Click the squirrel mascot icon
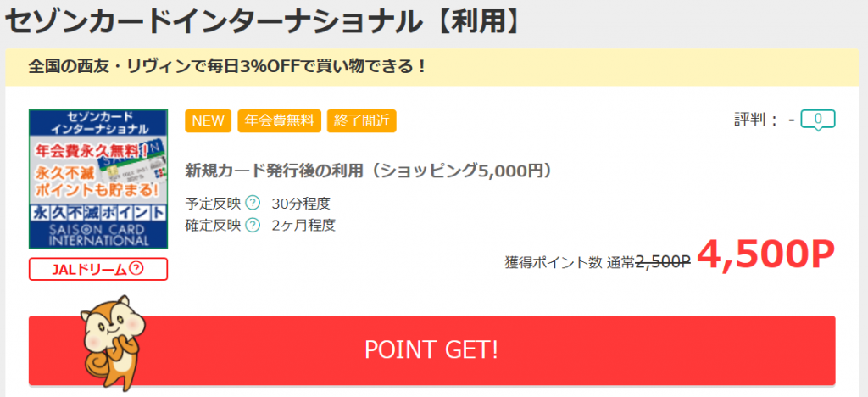Image resolution: width=868 pixels, height=397 pixels. tap(113, 342)
